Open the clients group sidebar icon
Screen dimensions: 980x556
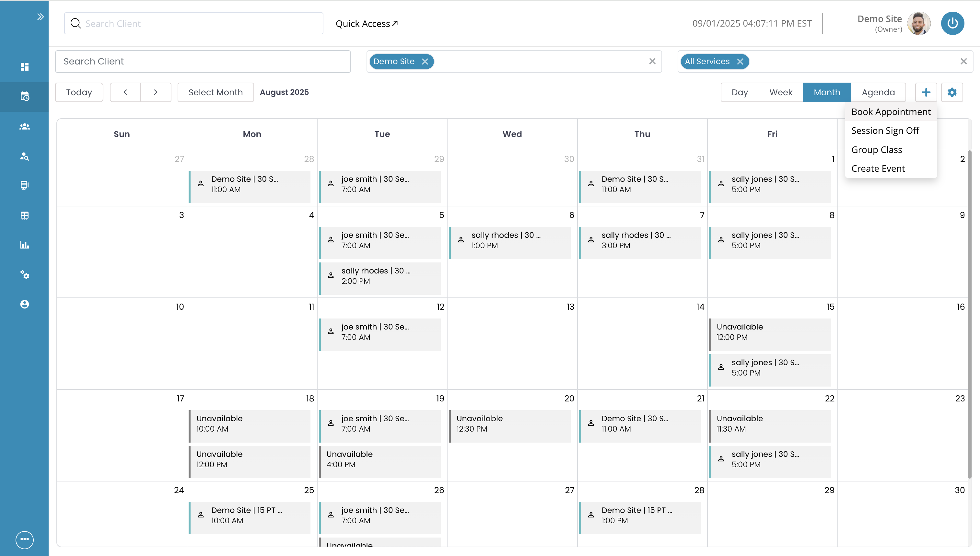point(24,126)
